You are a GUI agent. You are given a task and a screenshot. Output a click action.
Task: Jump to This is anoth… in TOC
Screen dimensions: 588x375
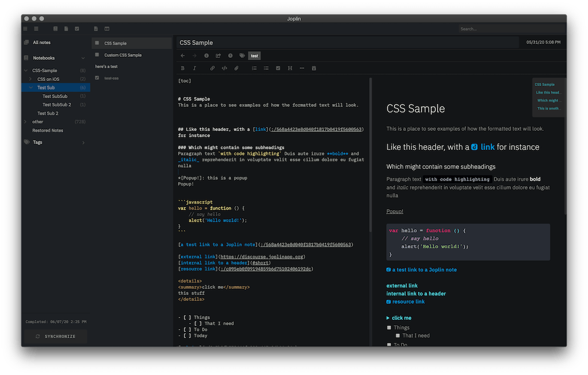tap(548, 109)
